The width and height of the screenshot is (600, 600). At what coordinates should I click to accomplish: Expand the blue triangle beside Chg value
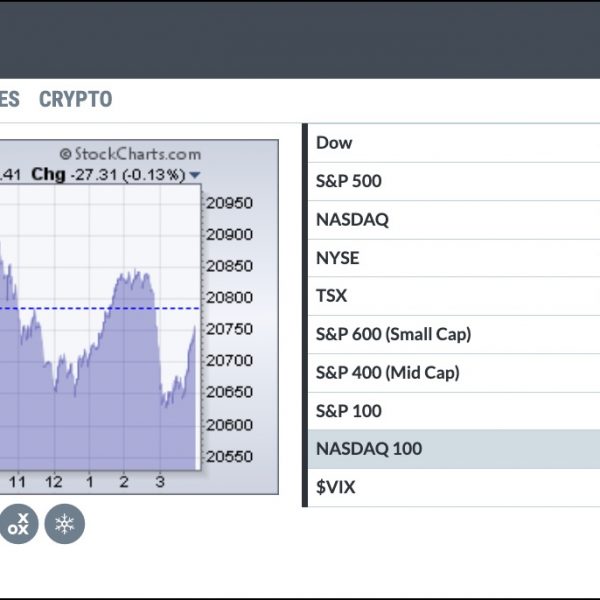tap(195, 175)
